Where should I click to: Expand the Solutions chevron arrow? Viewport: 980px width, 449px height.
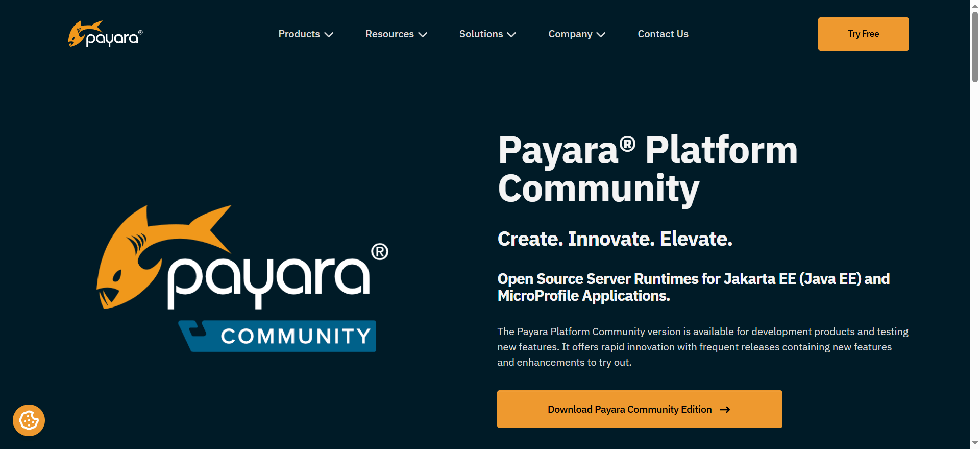[511, 35]
